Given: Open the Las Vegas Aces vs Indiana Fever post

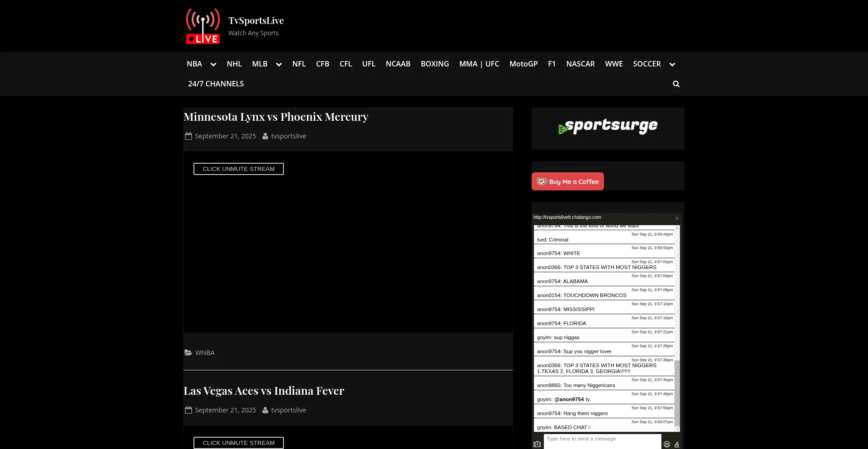Looking at the screenshot, I should (x=264, y=391).
